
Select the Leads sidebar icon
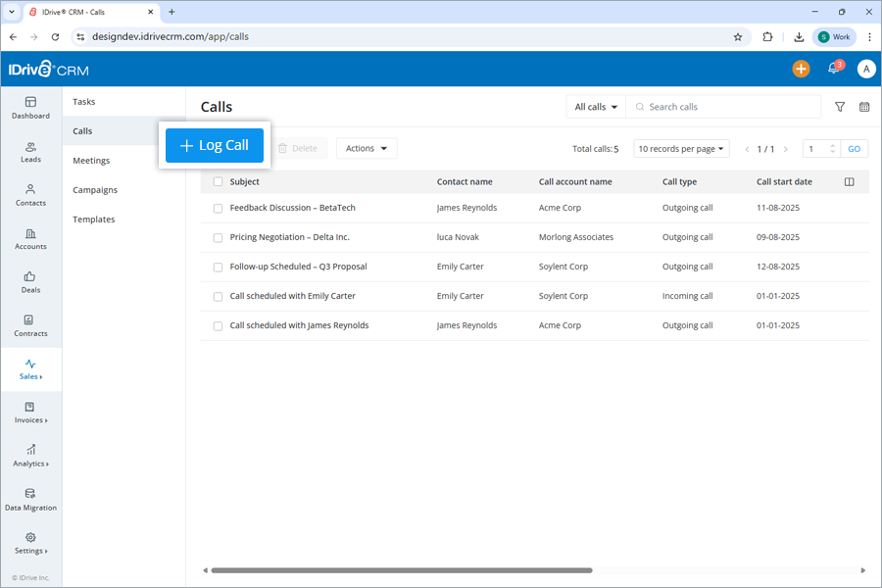point(30,153)
